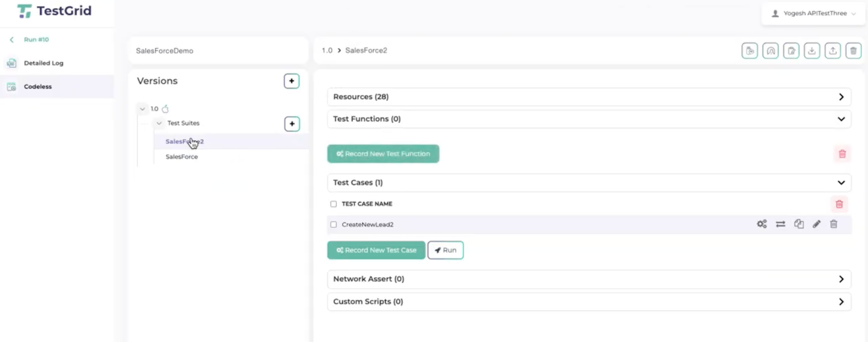Expand the Network Assert (0) section

point(589,279)
